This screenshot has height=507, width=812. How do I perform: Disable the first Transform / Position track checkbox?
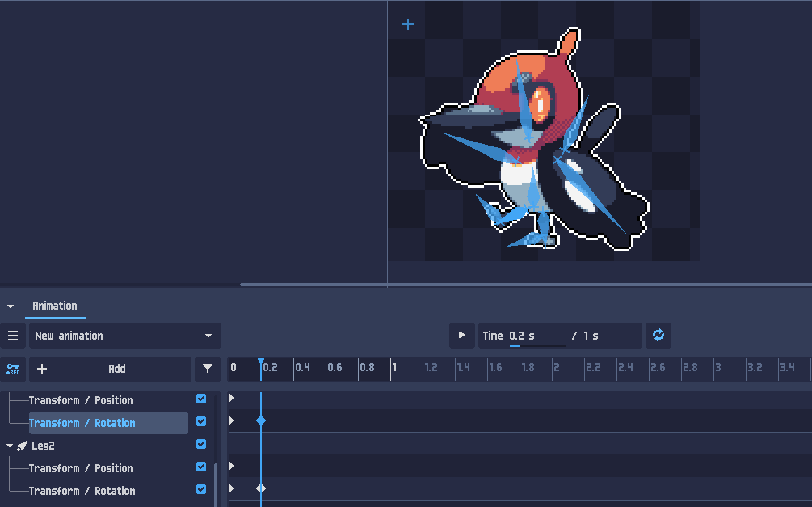(x=201, y=399)
